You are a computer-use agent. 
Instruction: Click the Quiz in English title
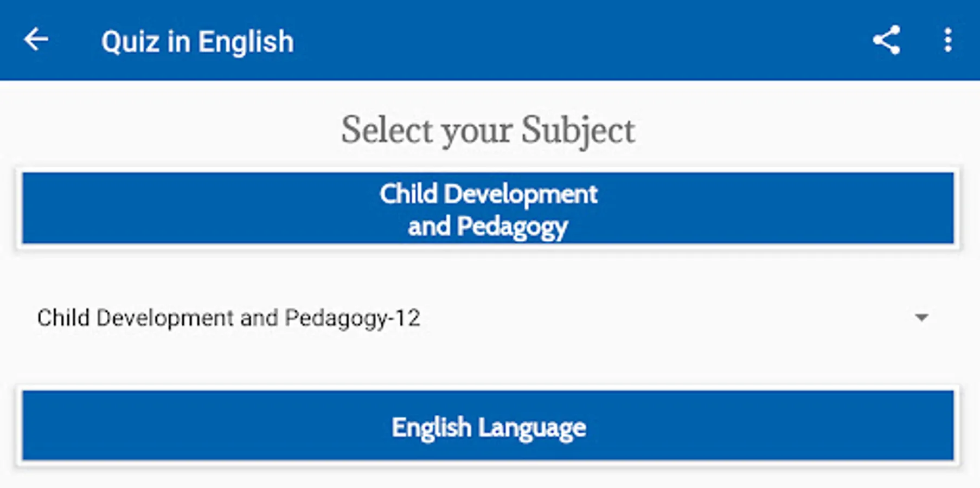pyautogui.click(x=197, y=42)
